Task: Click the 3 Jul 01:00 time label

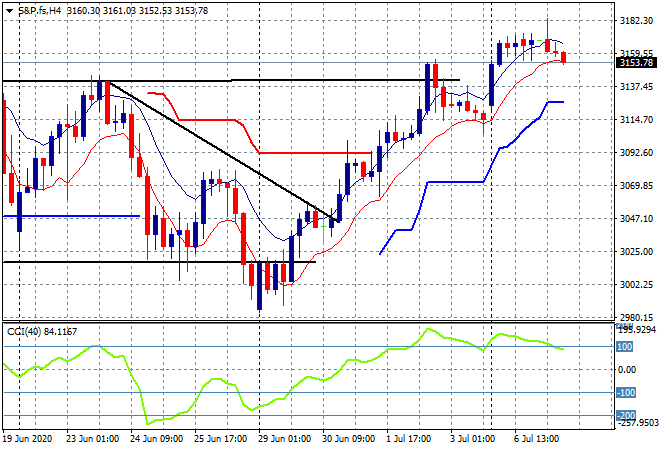Action: tap(473, 439)
